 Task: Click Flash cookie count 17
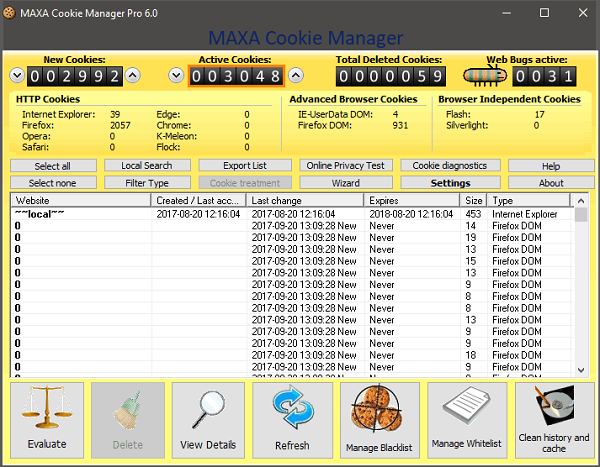tap(540, 114)
